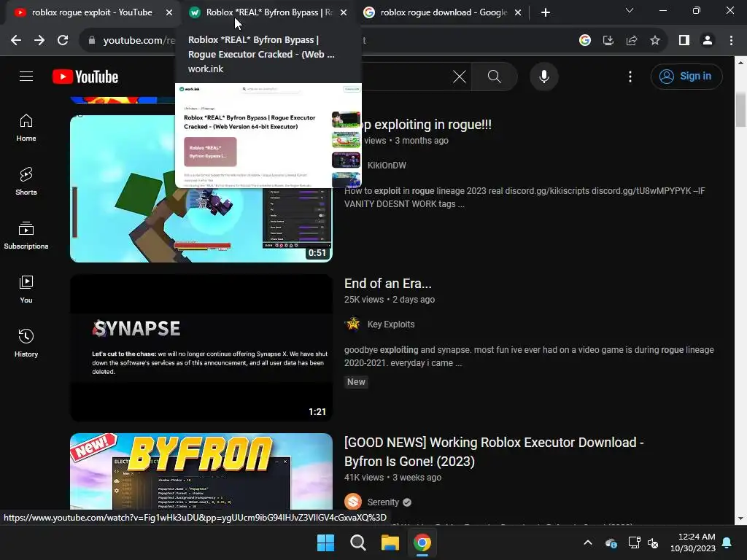Open Windows taskbar search

pyautogui.click(x=357, y=542)
